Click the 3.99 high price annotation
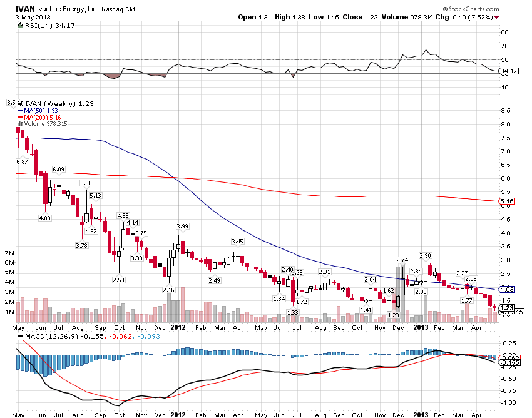The height and width of the screenshot is (418, 532). (x=183, y=227)
